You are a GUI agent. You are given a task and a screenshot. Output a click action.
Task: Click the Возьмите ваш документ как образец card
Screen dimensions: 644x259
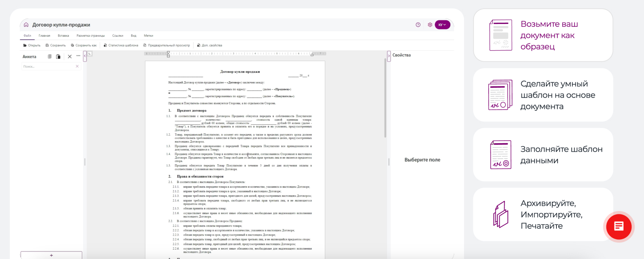click(x=543, y=35)
